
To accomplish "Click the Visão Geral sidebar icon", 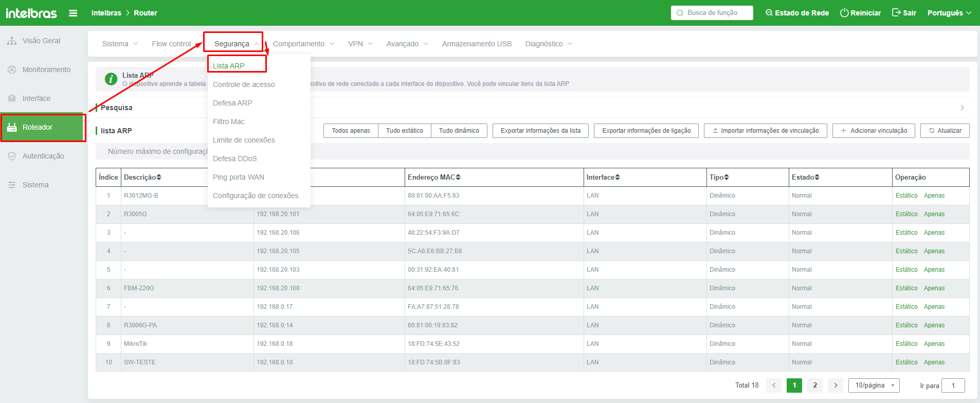I will tap(12, 41).
